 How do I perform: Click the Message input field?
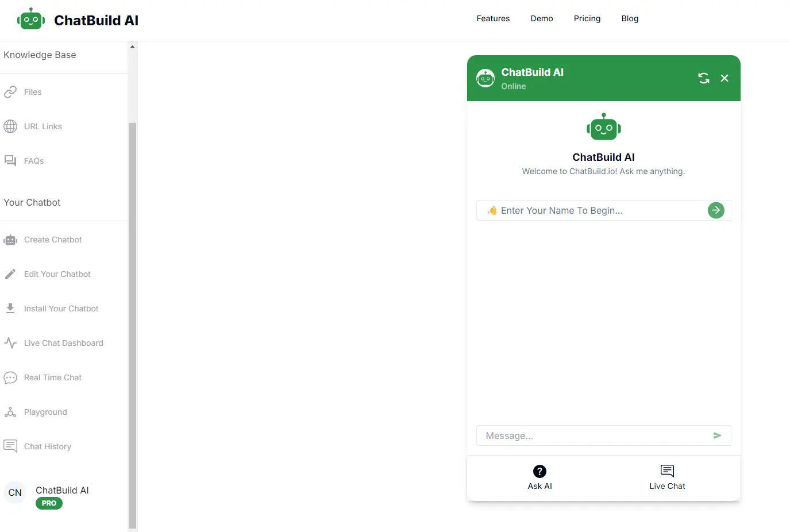pyautogui.click(x=595, y=435)
